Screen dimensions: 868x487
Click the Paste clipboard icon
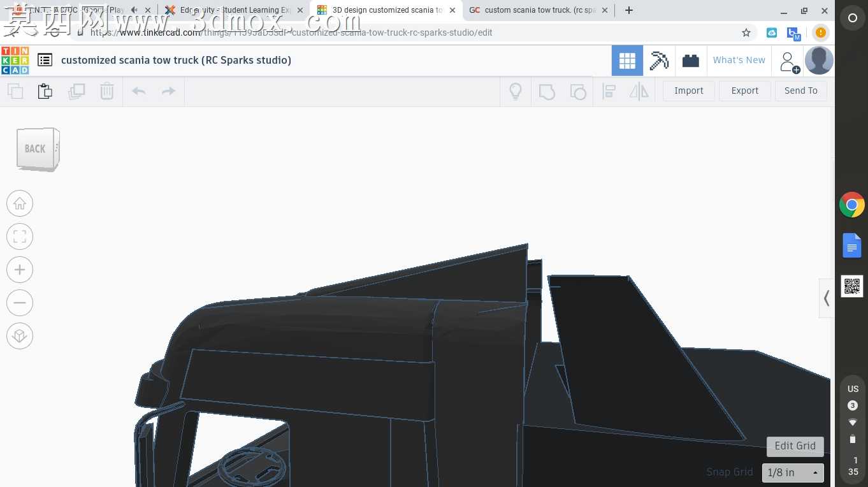[45, 91]
